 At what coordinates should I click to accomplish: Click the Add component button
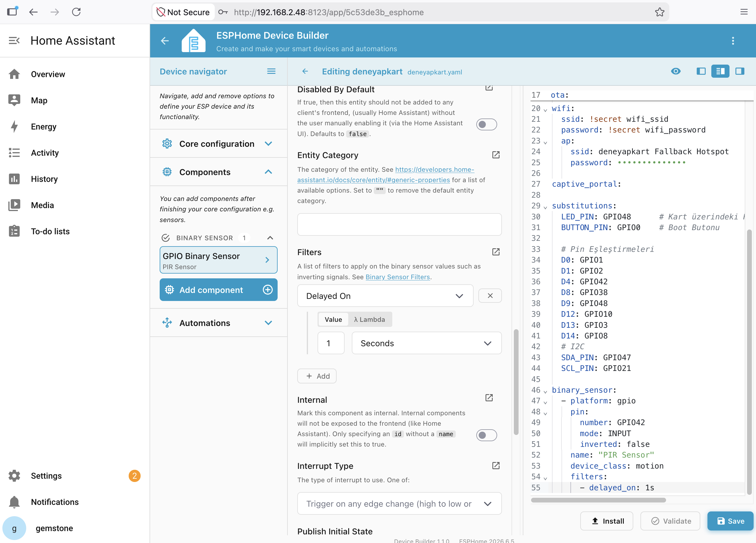click(218, 290)
